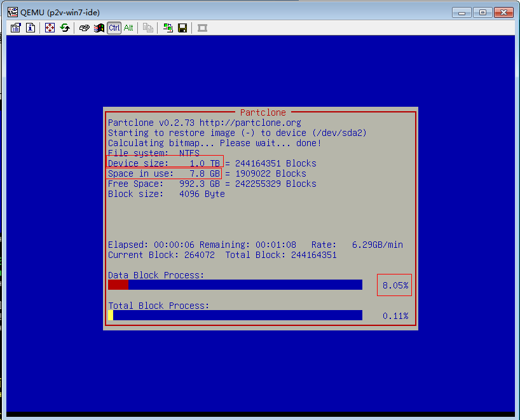Image resolution: width=520 pixels, height=420 pixels.
Task: Save the connection info with the floppy icon
Action: [182, 28]
